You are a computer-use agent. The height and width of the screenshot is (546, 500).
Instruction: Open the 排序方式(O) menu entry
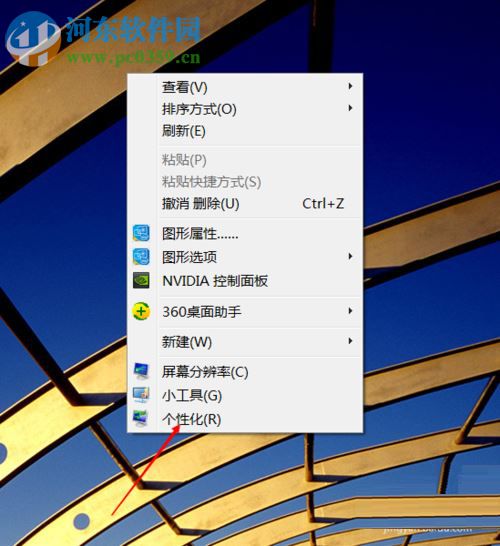[x=245, y=109]
